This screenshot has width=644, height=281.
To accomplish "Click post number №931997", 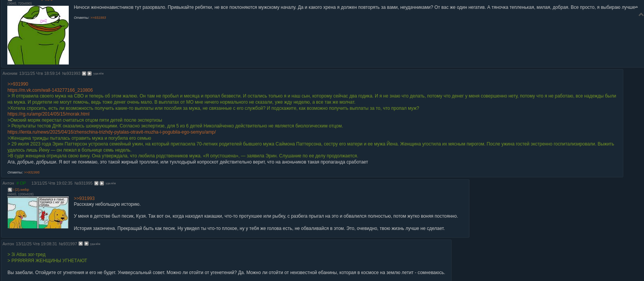I will (68, 244).
